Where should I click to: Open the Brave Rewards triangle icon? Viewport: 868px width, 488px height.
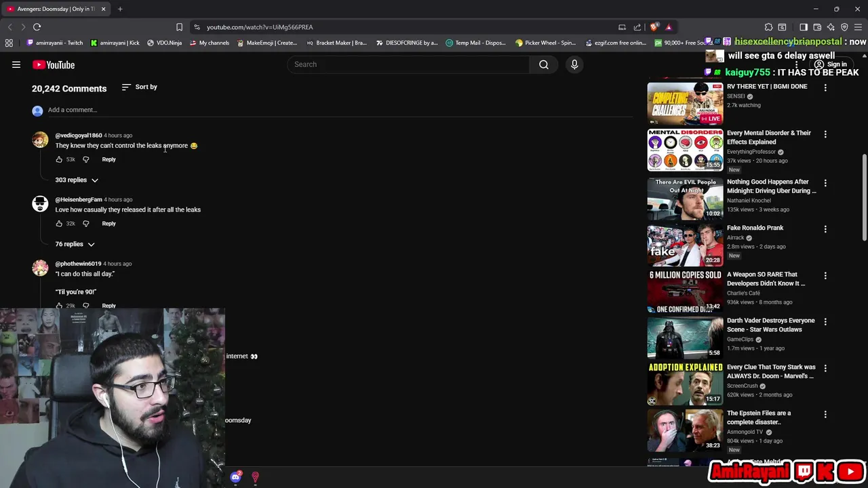(669, 27)
